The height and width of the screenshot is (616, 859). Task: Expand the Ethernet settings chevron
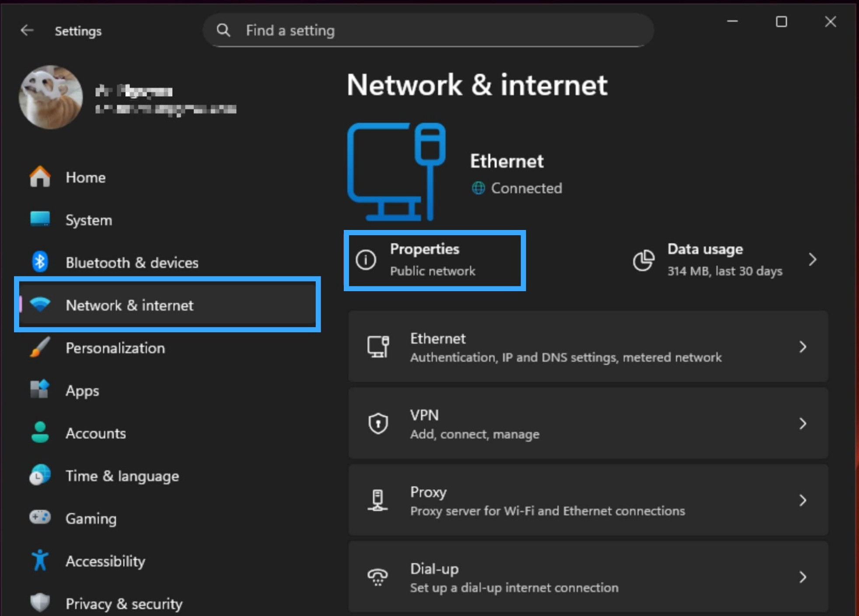click(x=803, y=347)
